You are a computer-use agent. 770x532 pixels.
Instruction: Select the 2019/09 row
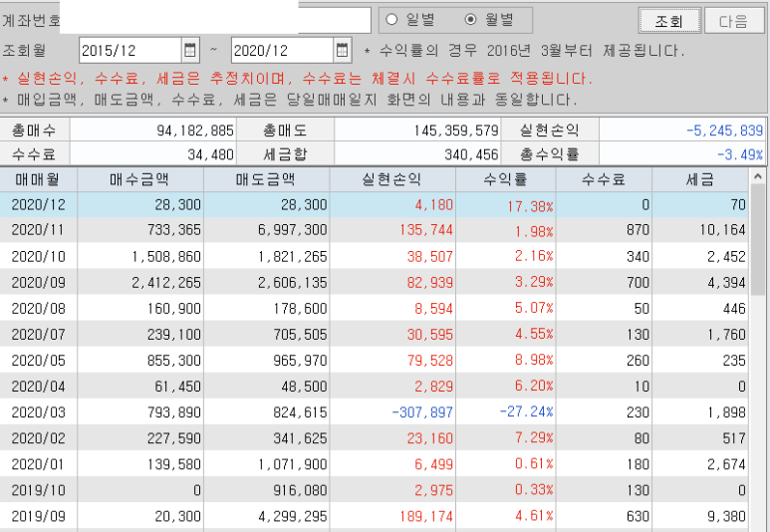375,516
